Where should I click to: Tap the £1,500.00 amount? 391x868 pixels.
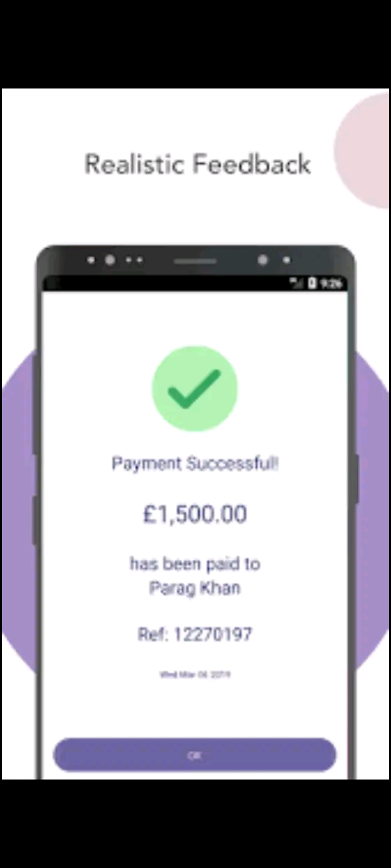[195, 514]
